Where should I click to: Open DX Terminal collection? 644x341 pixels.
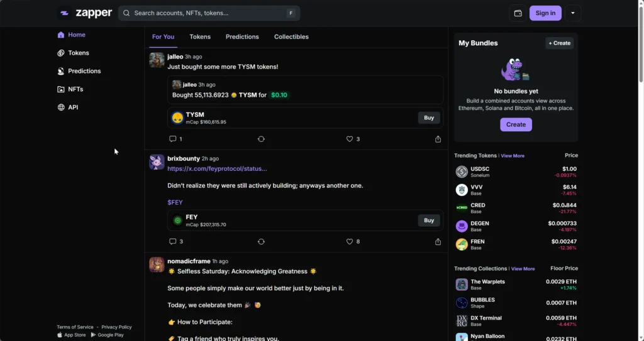pos(516,320)
